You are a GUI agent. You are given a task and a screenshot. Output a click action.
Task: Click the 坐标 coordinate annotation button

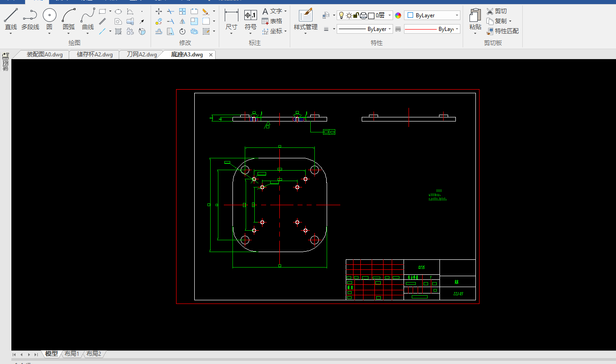click(272, 31)
